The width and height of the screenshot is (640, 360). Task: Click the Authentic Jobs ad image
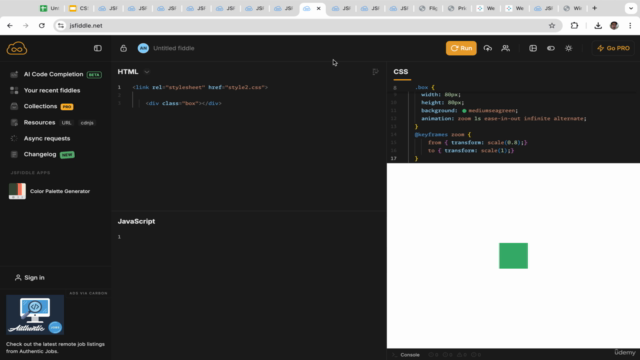(35, 315)
